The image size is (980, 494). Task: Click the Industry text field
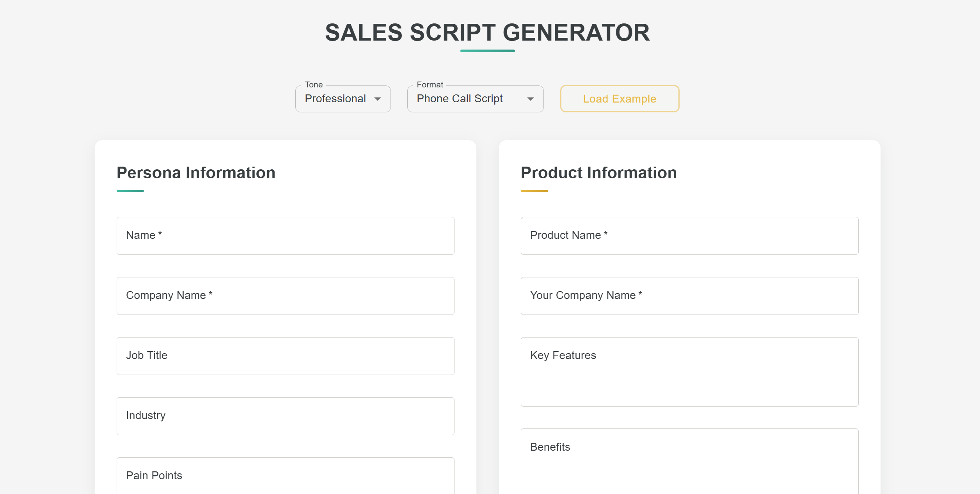pyautogui.click(x=285, y=416)
